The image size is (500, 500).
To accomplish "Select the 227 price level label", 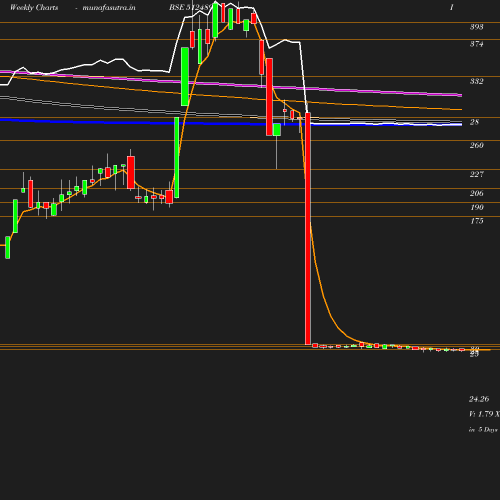I will [477, 174].
